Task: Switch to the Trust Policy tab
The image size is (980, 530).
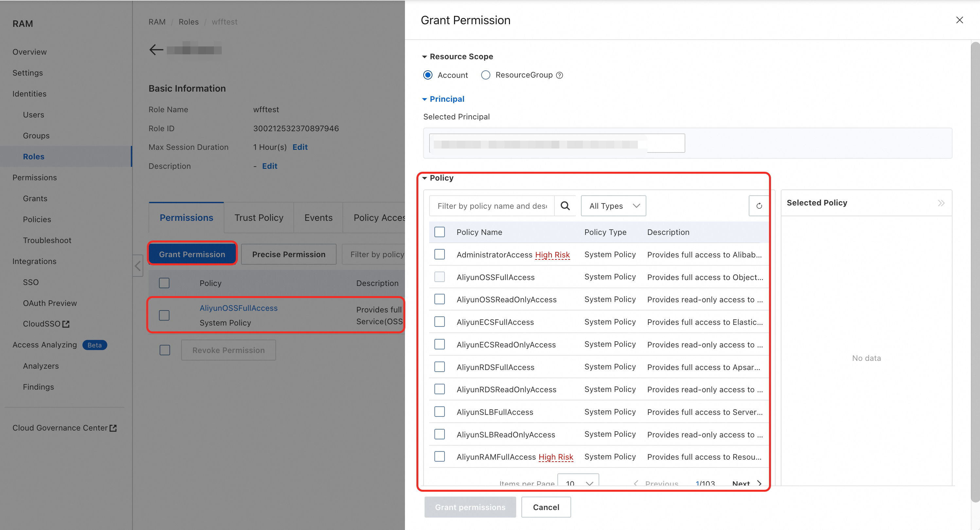Action: click(x=259, y=218)
